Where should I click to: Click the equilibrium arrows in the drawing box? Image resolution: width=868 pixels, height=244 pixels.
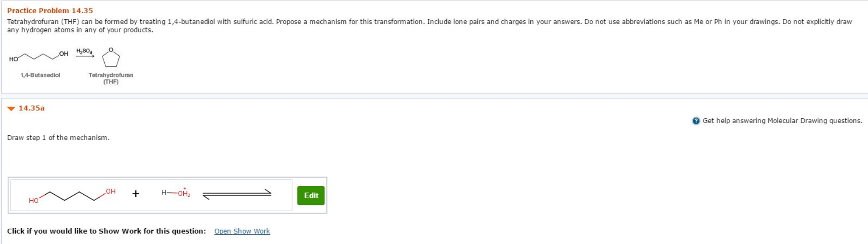pyautogui.click(x=237, y=194)
